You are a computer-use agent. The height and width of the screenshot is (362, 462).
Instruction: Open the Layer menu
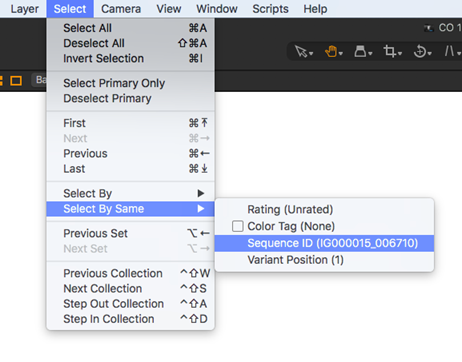[25, 9]
